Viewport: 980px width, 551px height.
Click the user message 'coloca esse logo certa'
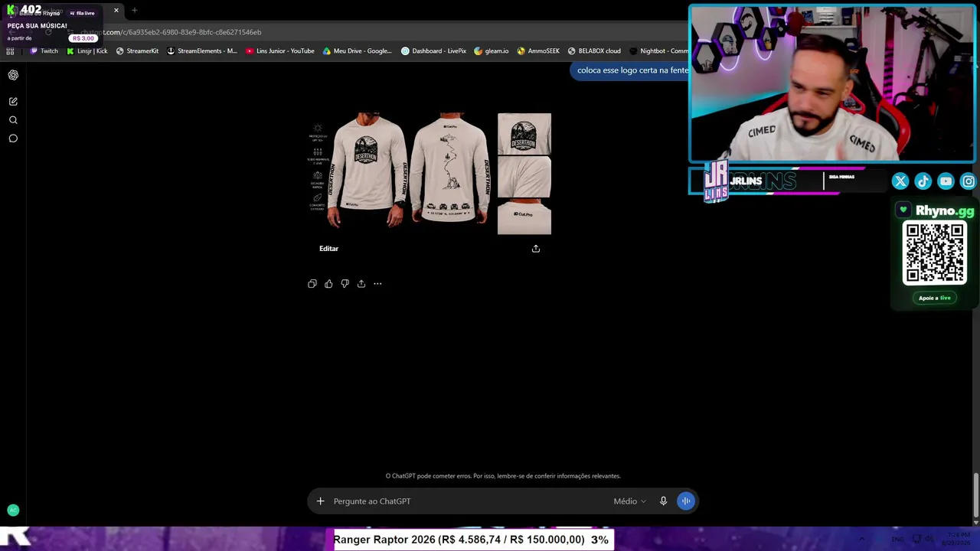tap(632, 70)
